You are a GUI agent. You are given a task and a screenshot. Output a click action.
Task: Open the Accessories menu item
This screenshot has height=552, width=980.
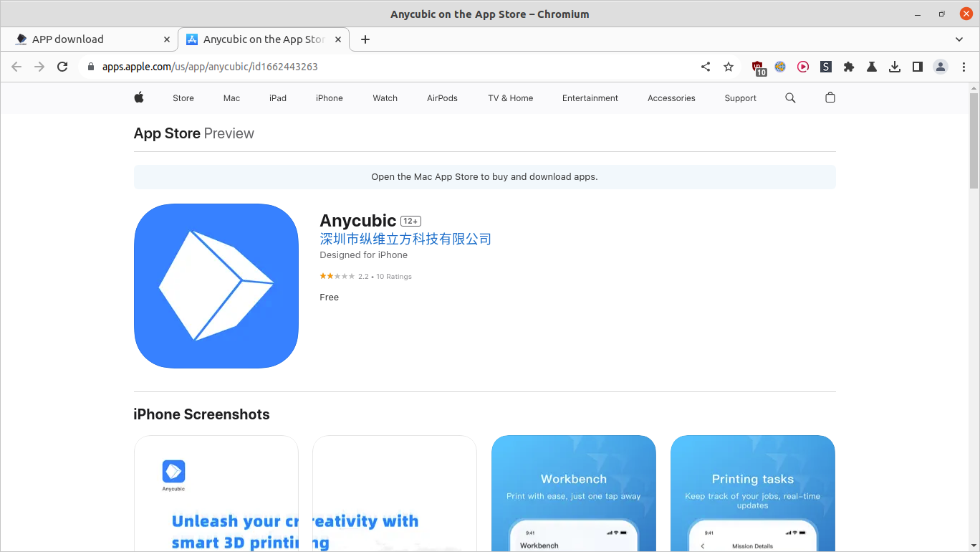pos(671,98)
